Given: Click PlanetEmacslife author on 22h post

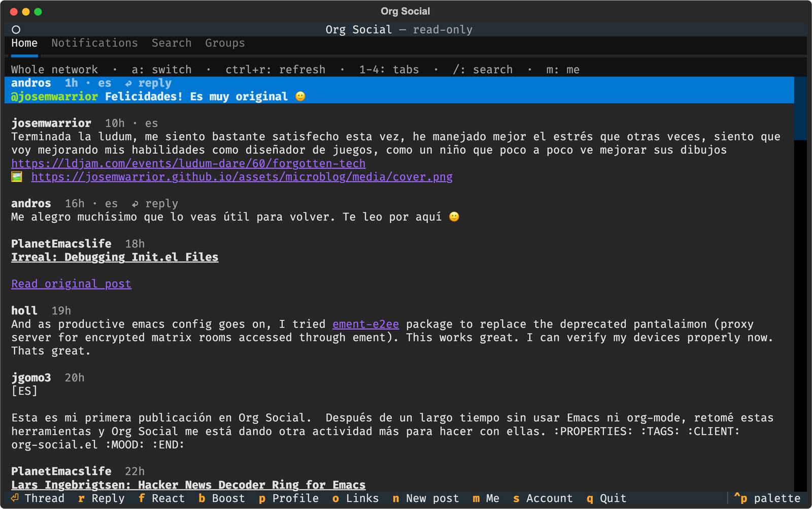Looking at the screenshot, I should pos(61,471).
